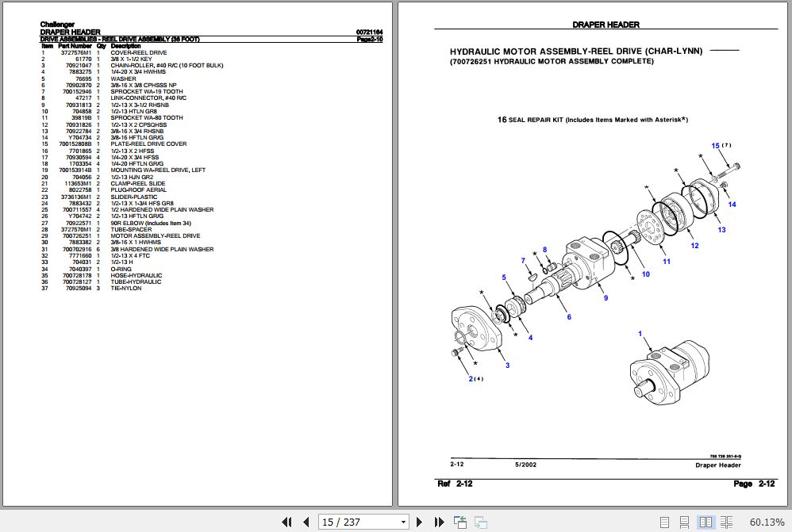Click the zoom level showing 60.13%

(x=768, y=522)
